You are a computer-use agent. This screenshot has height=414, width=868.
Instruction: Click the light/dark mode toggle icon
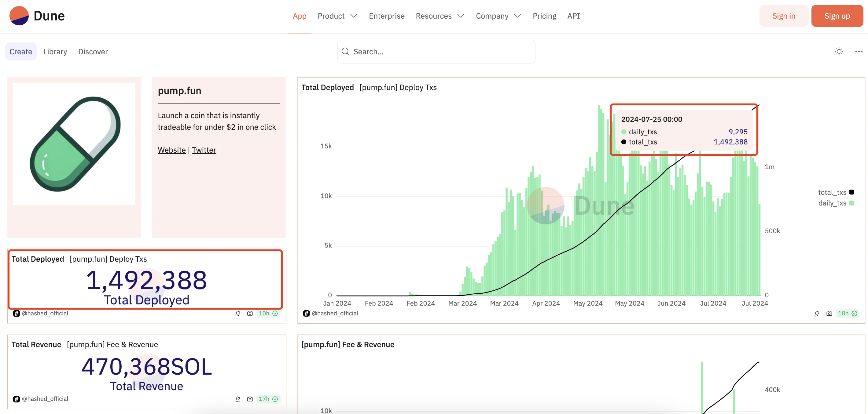pyautogui.click(x=839, y=51)
